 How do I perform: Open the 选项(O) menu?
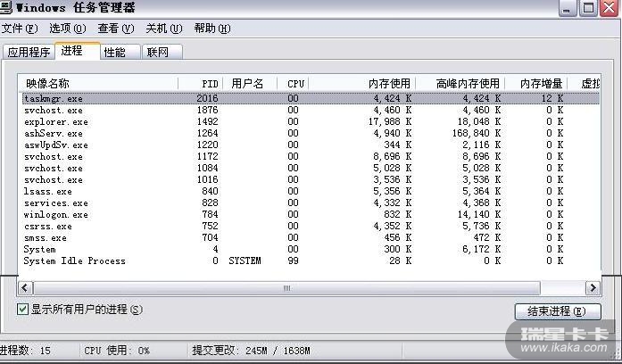coord(68,29)
